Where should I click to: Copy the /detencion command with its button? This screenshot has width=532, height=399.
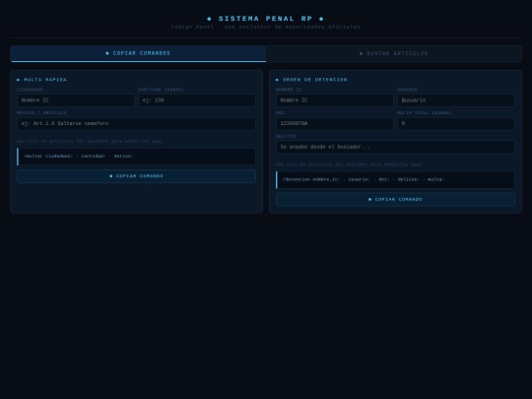395,199
